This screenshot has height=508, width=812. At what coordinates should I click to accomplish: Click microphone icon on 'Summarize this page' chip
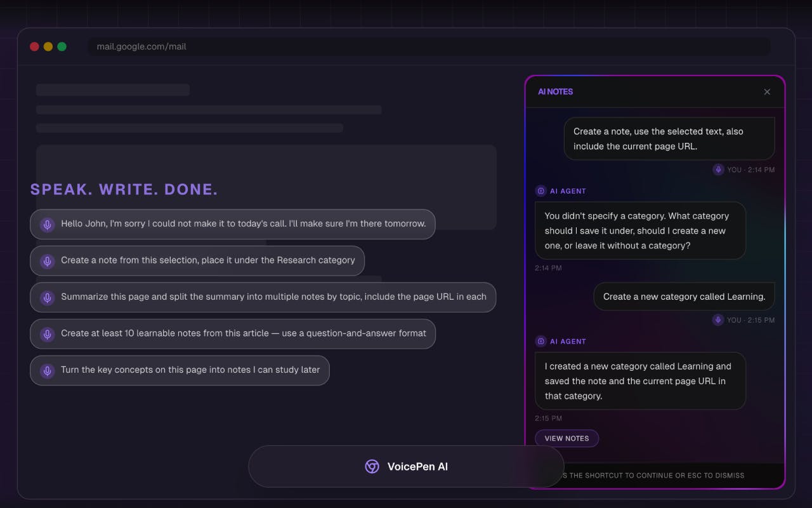[47, 297]
